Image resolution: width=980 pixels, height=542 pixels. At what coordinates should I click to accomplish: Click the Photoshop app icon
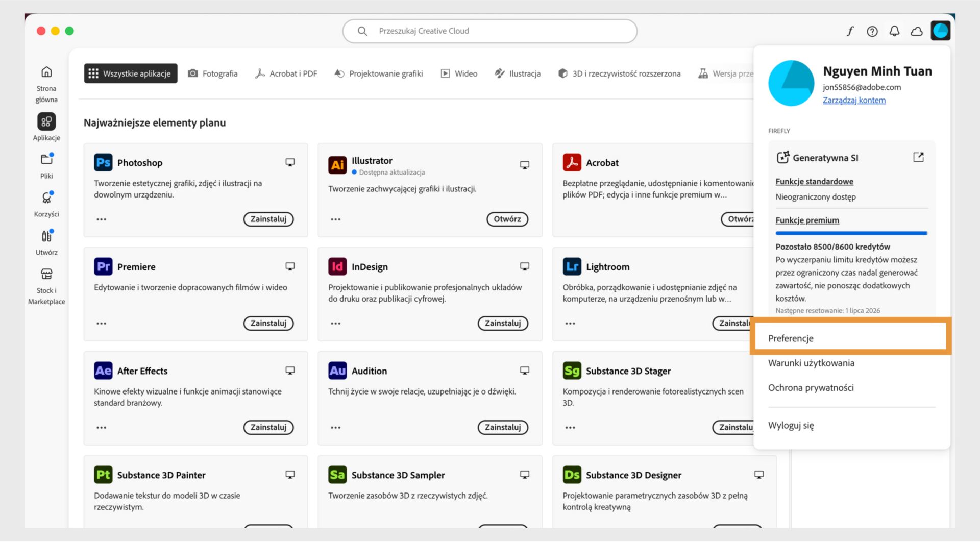coord(103,162)
